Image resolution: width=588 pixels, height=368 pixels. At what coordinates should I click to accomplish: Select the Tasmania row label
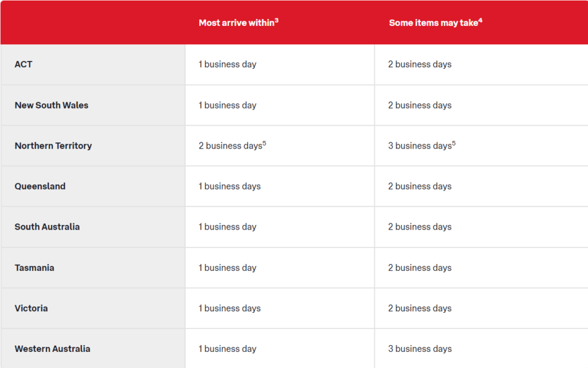click(34, 268)
